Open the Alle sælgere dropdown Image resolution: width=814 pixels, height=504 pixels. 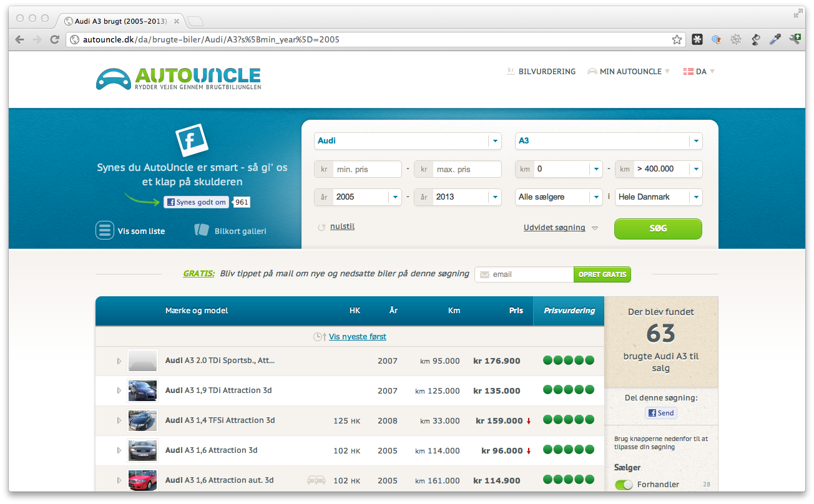coord(559,197)
